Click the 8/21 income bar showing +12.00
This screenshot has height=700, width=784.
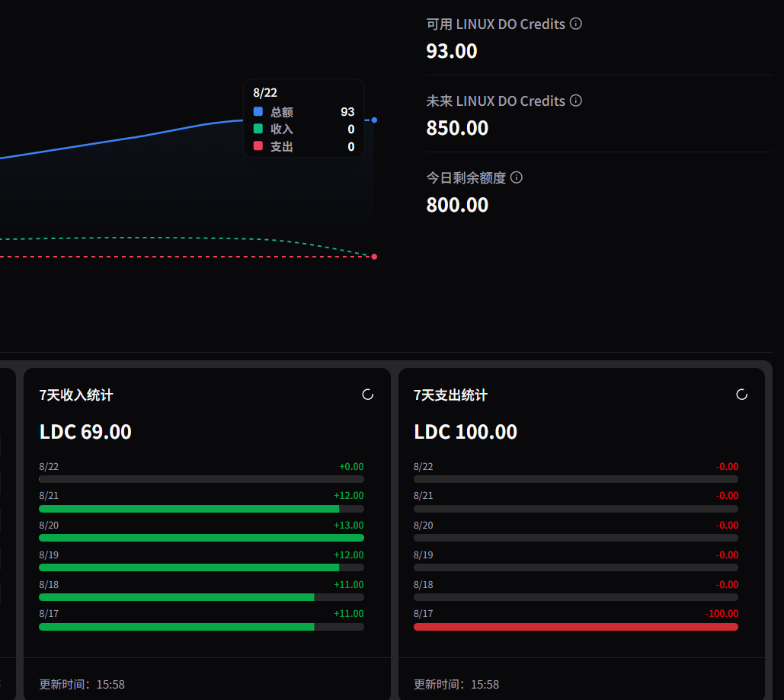point(201,509)
